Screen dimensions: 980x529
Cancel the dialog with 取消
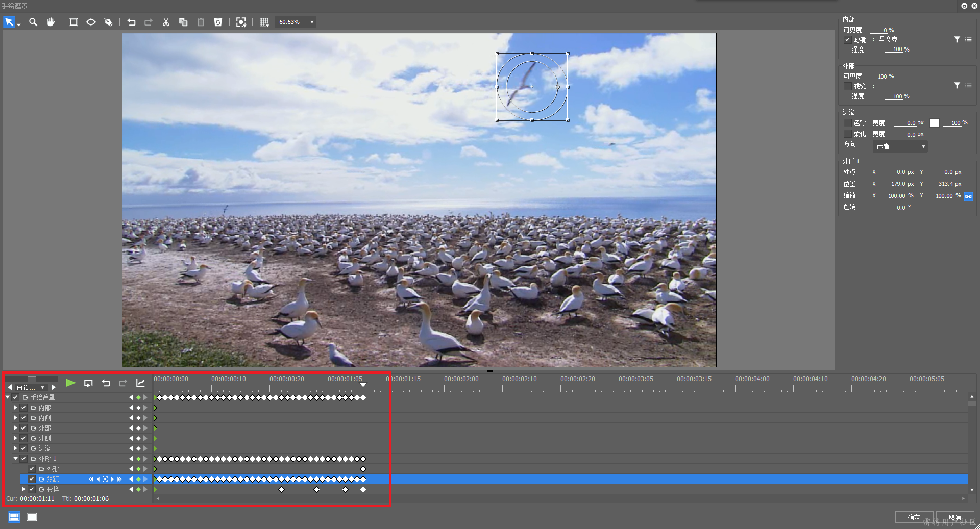(x=955, y=517)
